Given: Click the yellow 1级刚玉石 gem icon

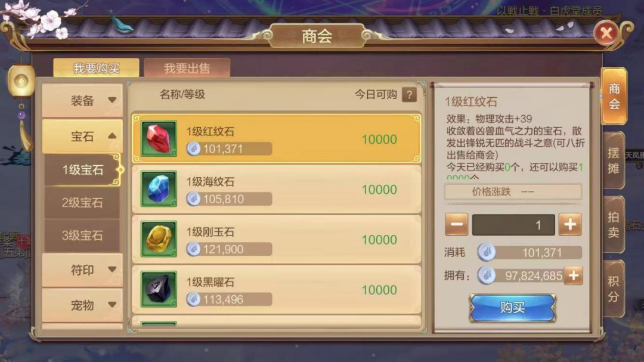Looking at the screenshot, I should tap(159, 239).
